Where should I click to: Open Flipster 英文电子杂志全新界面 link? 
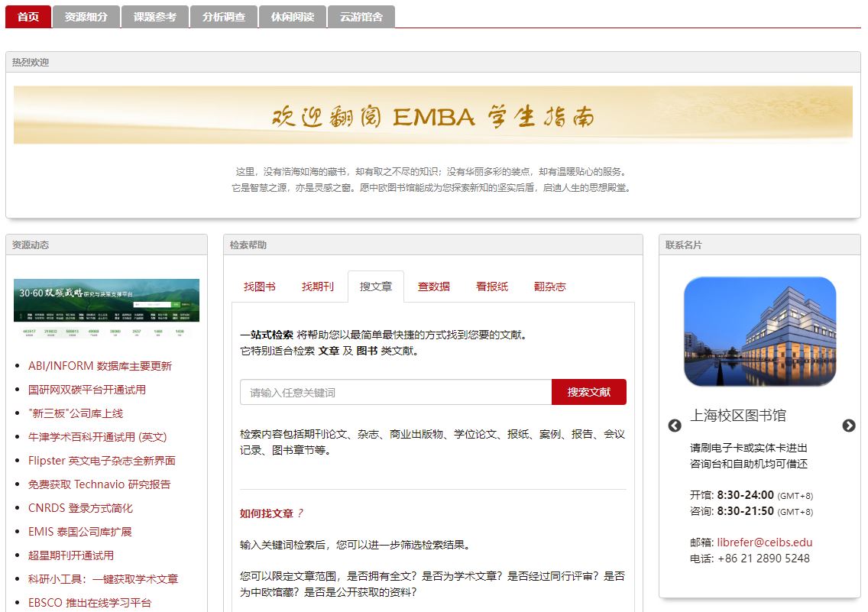click(x=102, y=461)
